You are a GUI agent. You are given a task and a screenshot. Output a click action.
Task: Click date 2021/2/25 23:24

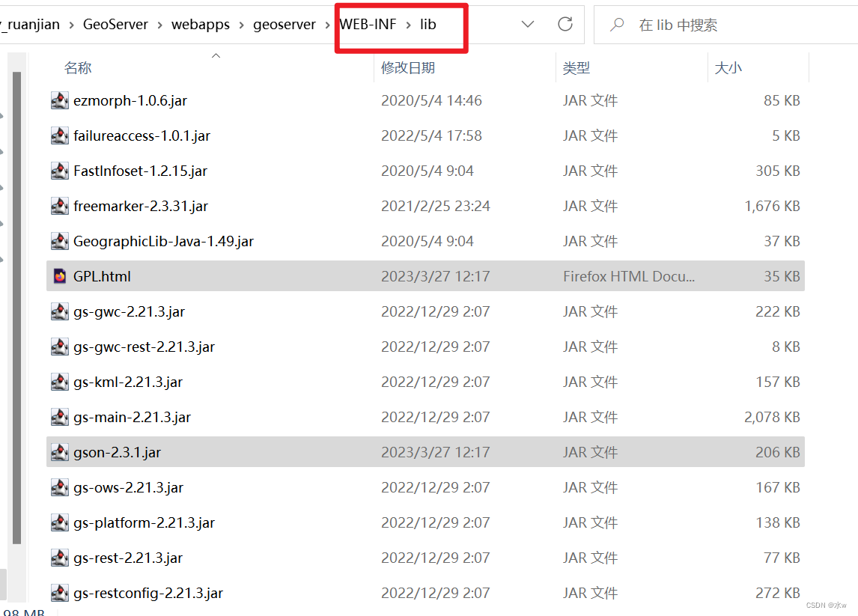436,207
